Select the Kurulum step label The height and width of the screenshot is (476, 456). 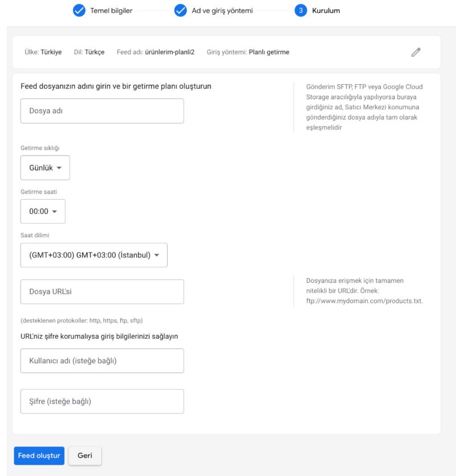click(x=325, y=10)
